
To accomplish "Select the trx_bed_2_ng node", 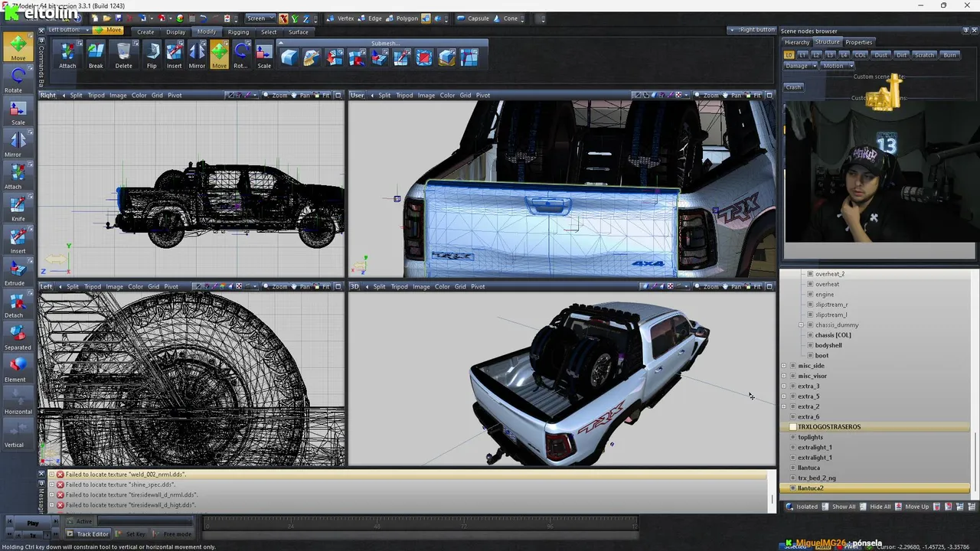I will click(817, 478).
